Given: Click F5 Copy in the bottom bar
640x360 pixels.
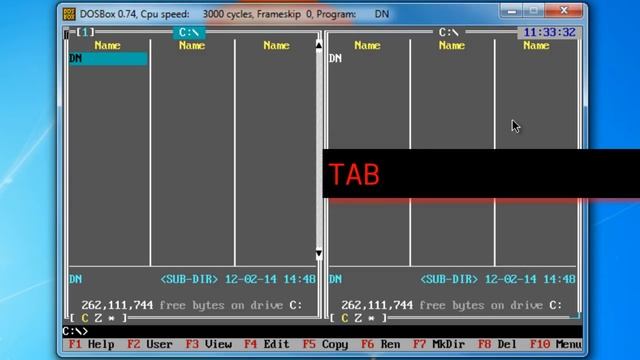Looking at the screenshot, I should 325,344.
